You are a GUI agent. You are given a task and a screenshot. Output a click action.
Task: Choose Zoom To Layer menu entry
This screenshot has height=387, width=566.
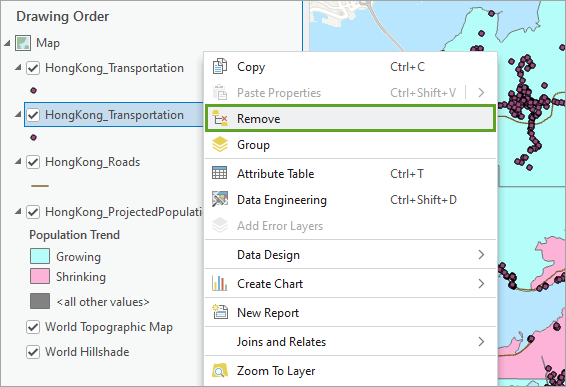point(351,371)
